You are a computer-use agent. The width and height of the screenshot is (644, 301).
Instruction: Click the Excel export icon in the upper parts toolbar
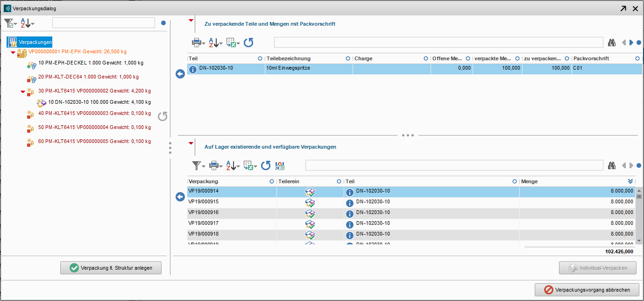[233, 43]
